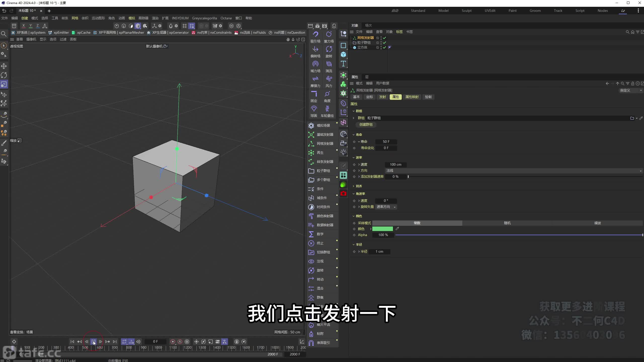The width and height of the screenshot is (644, 362).
Task: Click the 添加发射器速率 slider
Action: [525, 177]
